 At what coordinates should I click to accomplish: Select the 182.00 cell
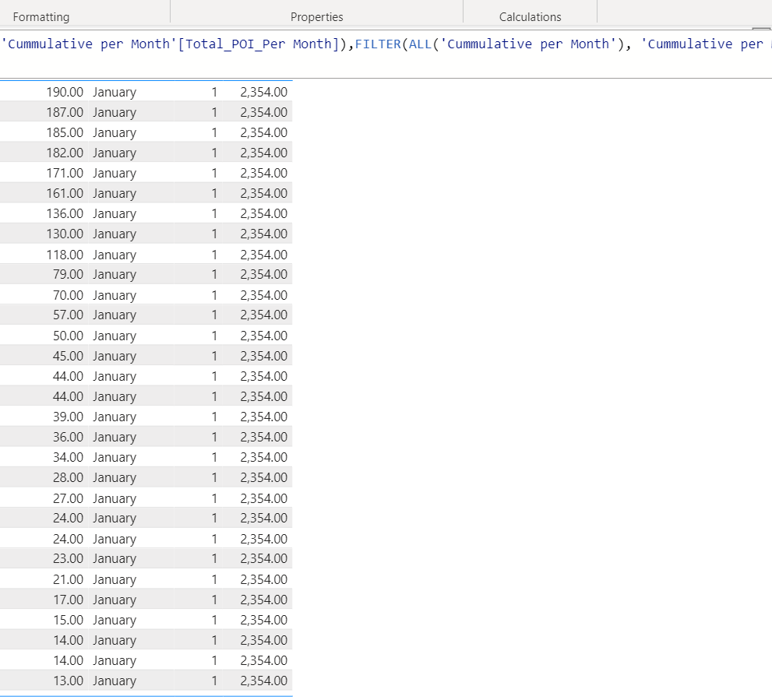coord(65,153)
